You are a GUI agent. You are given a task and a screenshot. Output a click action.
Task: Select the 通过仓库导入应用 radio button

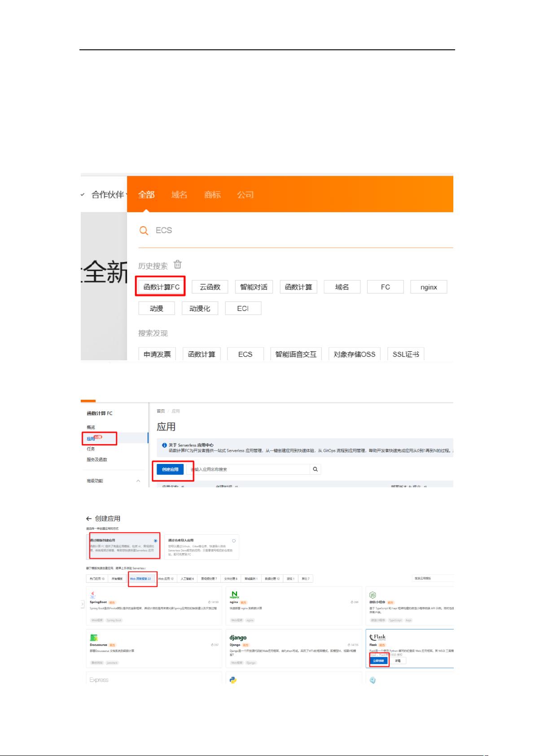click(234, 541)
